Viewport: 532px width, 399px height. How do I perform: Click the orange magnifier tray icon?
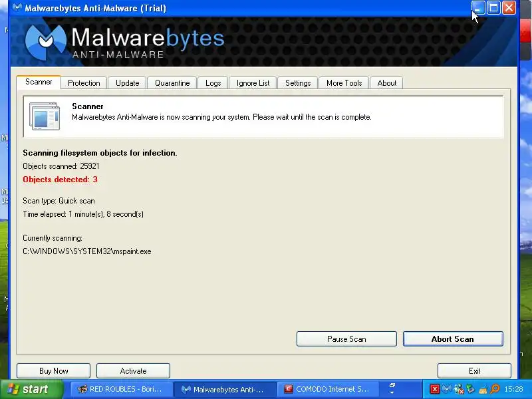pos(495,389)
